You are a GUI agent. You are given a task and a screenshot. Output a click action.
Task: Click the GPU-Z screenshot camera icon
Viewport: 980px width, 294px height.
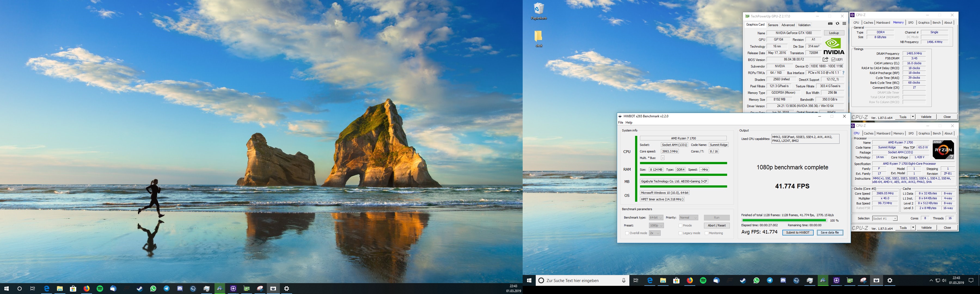click(x=830, y=24)
